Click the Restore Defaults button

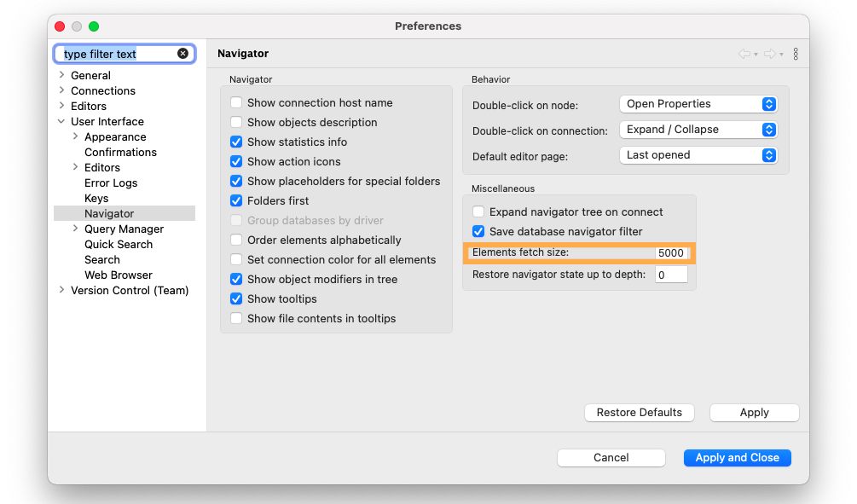(640, 413)
